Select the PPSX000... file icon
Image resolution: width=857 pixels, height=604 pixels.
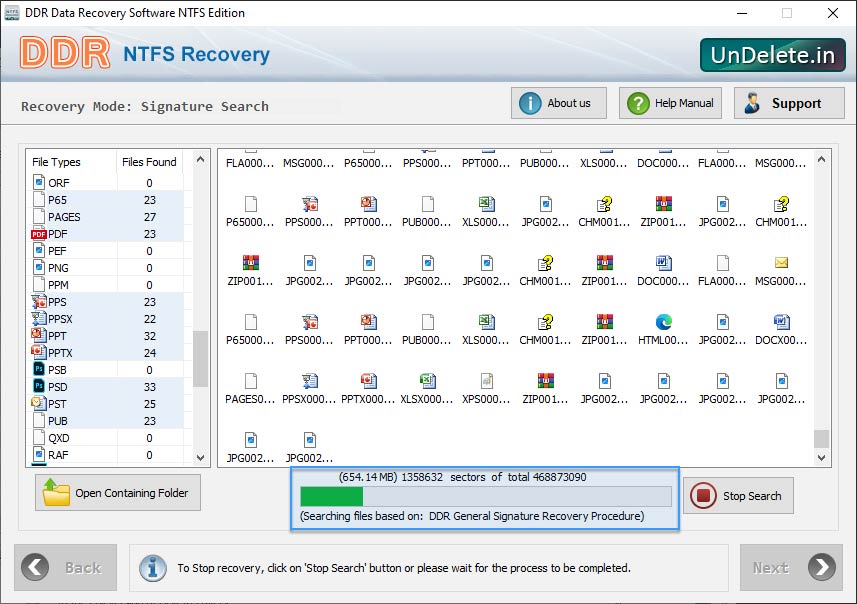(x=310, y=381)
